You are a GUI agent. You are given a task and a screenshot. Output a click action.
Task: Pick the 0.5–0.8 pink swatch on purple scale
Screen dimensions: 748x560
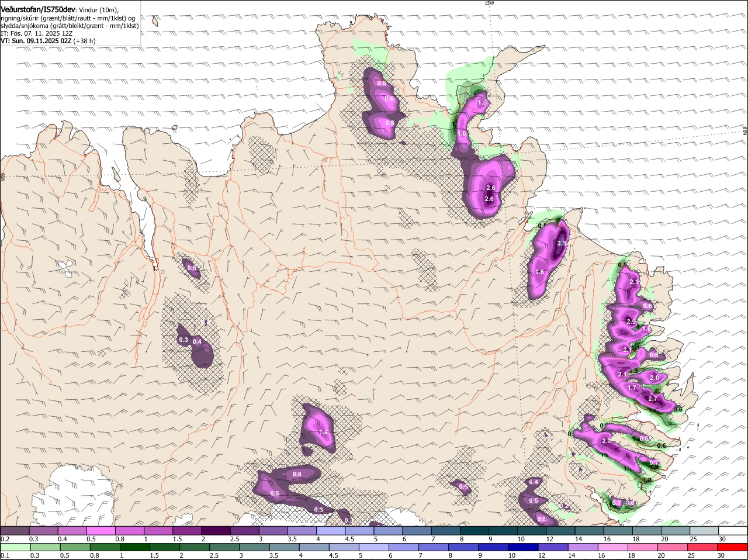(101, 531)
